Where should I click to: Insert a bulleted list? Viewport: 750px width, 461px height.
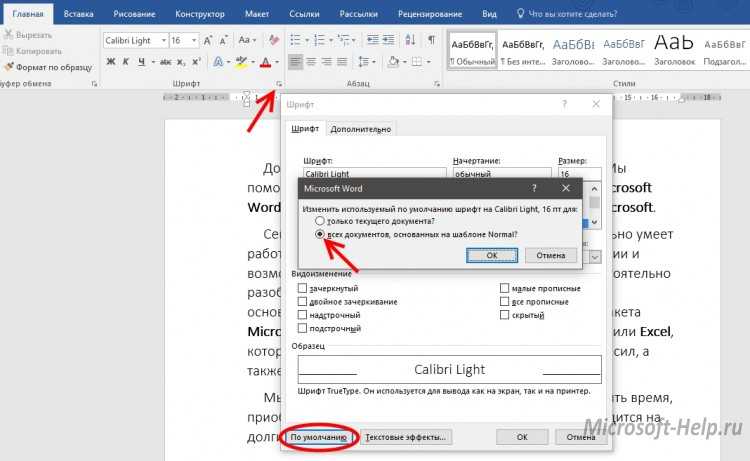tap(296, 40)
